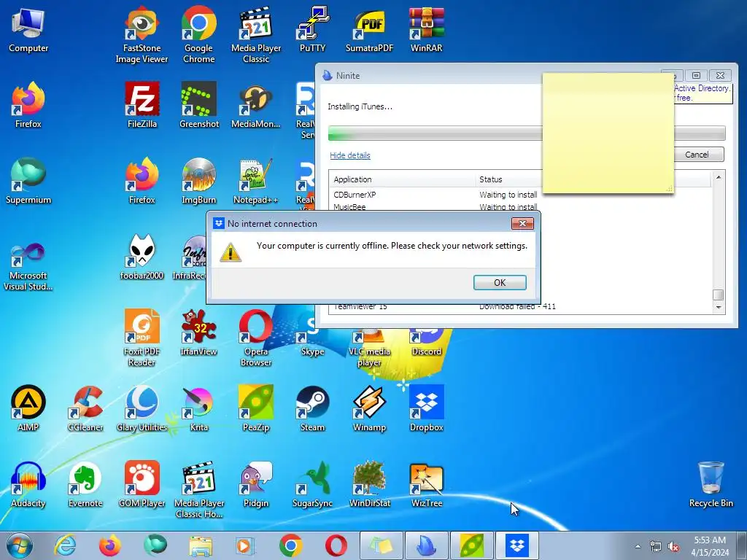747x560 pixels.
Task: Switch to Ninite taskbar button
Action: click(x=426, y=545)
